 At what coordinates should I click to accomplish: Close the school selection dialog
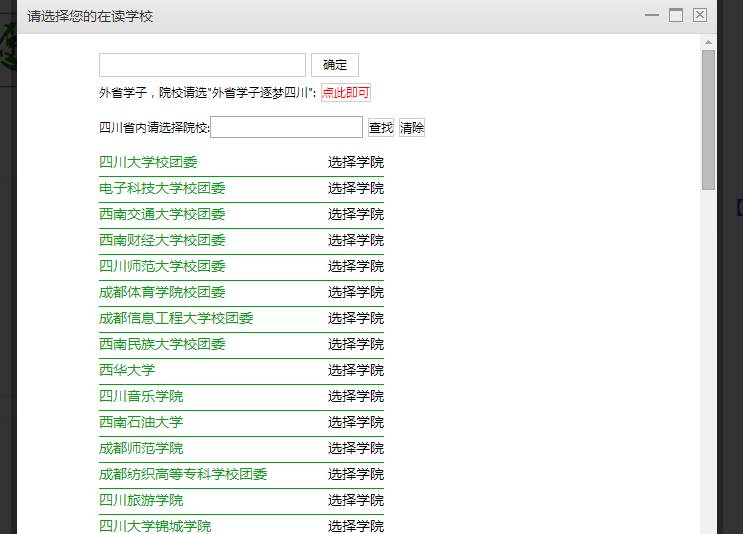click(700, 15)
